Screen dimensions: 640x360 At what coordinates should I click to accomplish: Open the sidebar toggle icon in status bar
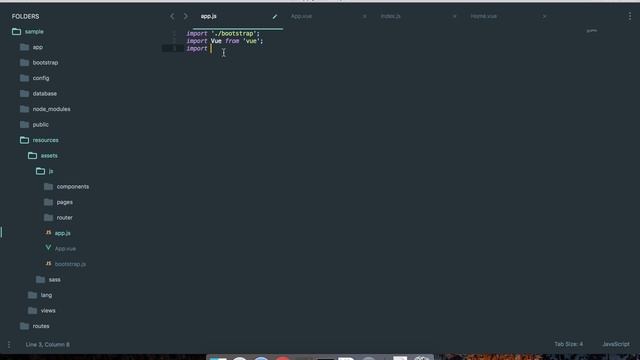9,344
